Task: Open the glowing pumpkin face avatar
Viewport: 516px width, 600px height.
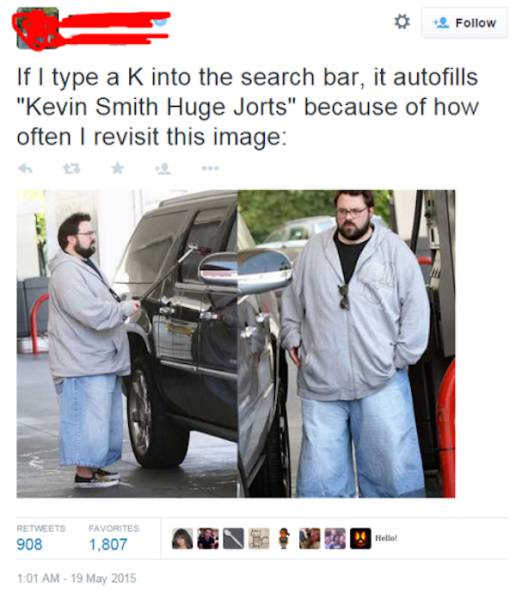Action: click(360, 538)
